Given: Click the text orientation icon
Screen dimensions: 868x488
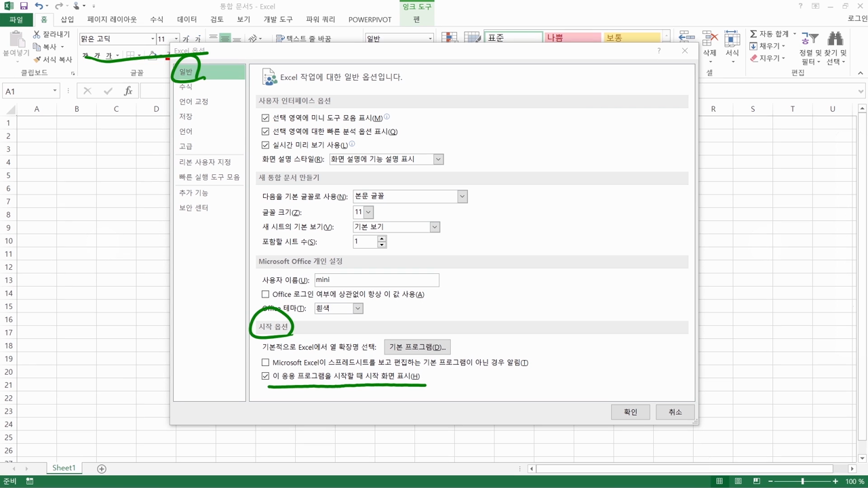Looking at the screenshot, I should click(x=254, y=39).
